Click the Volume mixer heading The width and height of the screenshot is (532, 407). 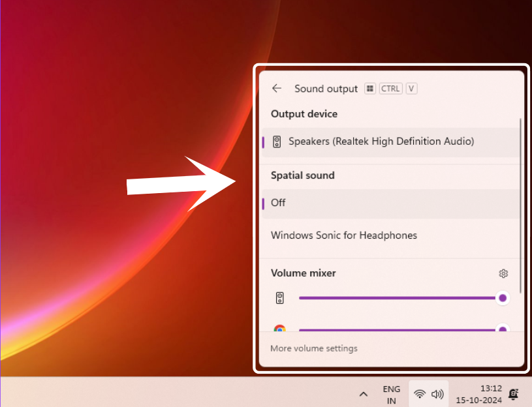click(304, 273)
